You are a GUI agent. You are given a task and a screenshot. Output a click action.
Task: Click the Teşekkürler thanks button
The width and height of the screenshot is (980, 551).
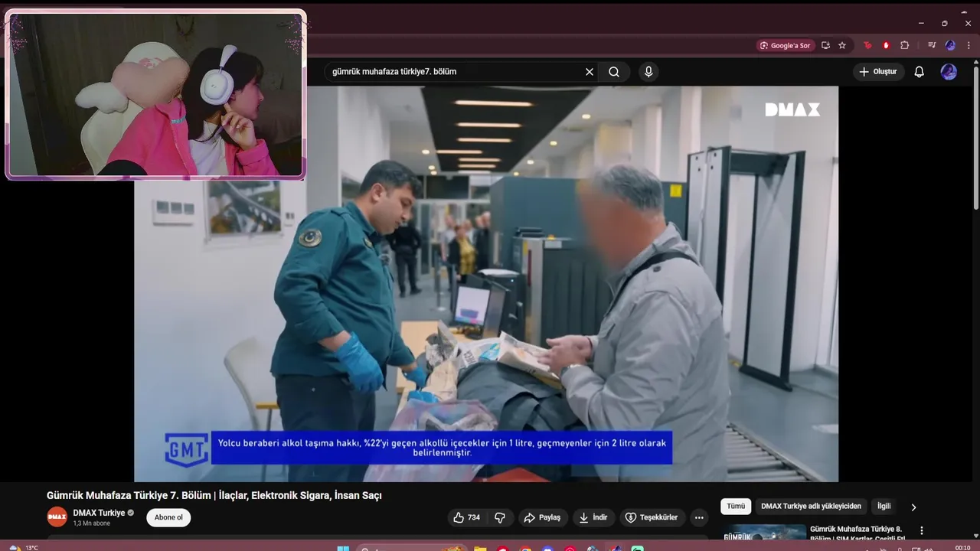[652, 517]
